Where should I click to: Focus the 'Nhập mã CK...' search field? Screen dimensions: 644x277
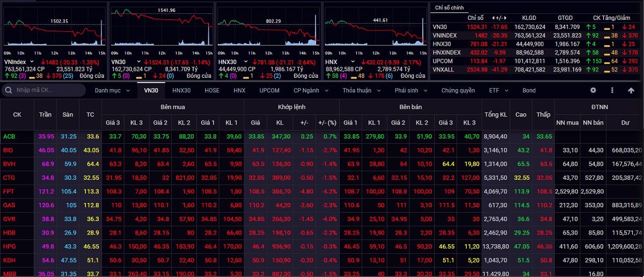coord(43,90)
